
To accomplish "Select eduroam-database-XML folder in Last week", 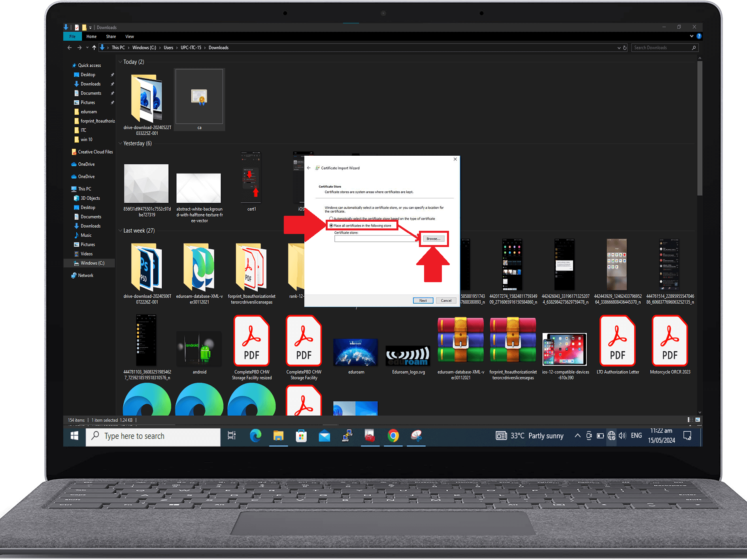I will click(x=199, y=273).
